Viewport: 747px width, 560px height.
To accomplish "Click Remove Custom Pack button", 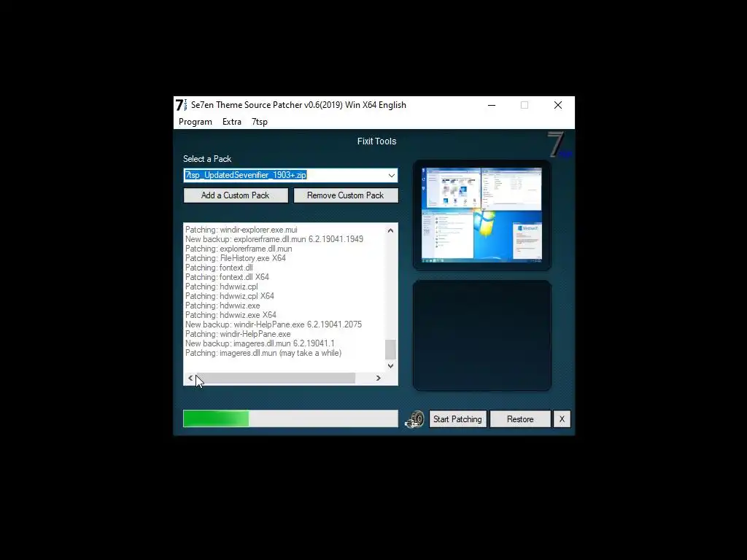I will click(x=346, y=195).
